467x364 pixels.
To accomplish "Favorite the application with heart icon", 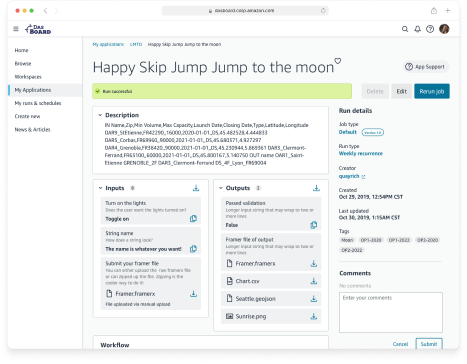I will (x=338, y=61).
